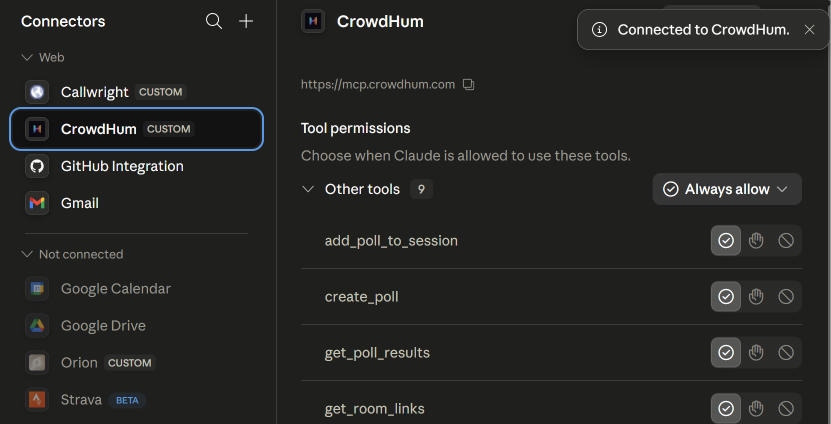The width and height of the screenshot is (831, 424).
Task: Click the Google Drive icon
Action: pos(37,325)
